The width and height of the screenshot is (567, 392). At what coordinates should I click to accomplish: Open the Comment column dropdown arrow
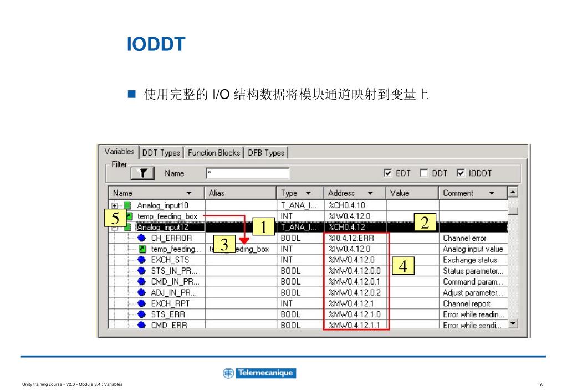[x=492, y=193]
